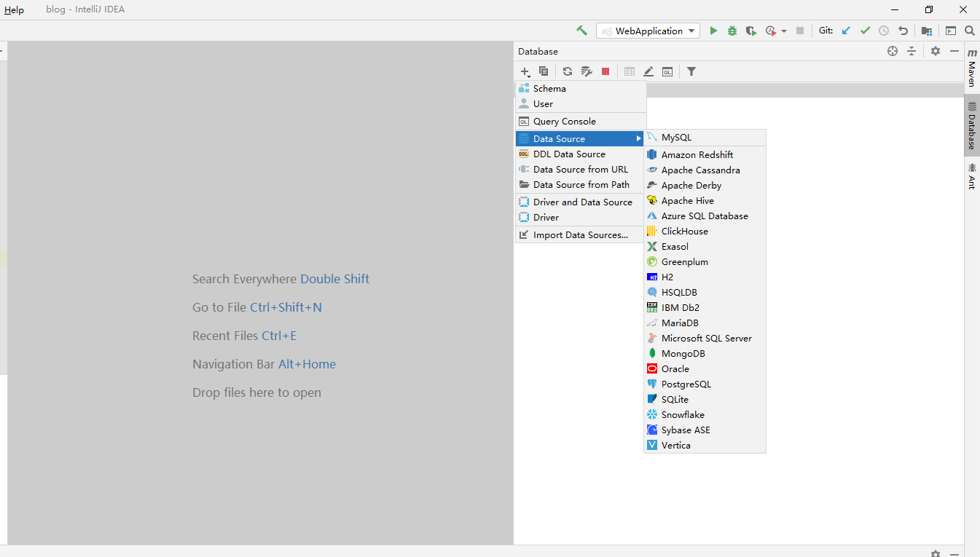
Task: Select IBM Db2
Action: pos(705,307)
